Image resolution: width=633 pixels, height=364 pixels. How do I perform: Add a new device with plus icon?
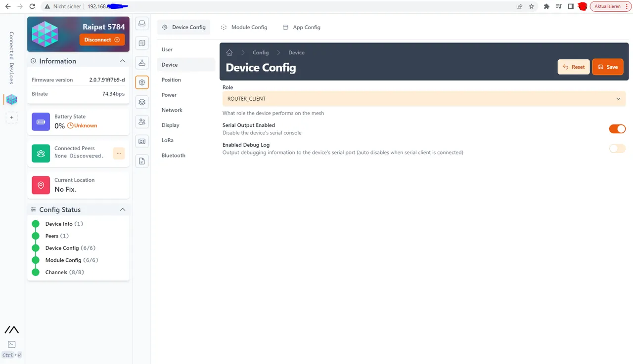(12, 118)
